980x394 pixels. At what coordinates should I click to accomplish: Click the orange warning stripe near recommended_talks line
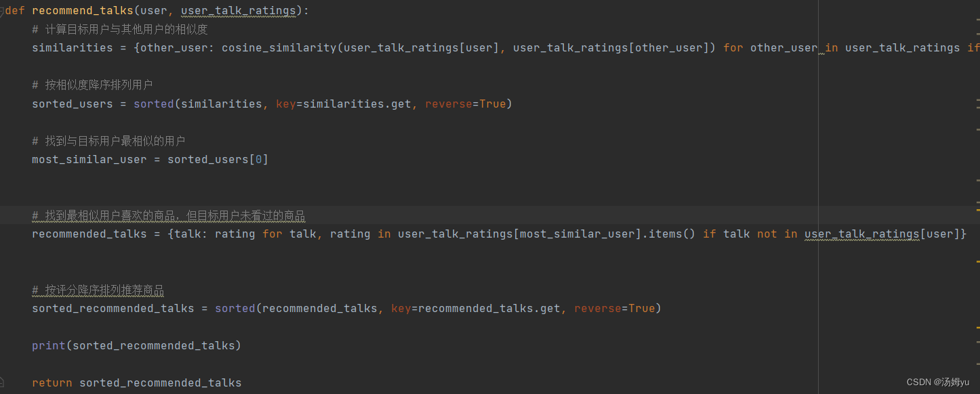click(x=977, y=261)
